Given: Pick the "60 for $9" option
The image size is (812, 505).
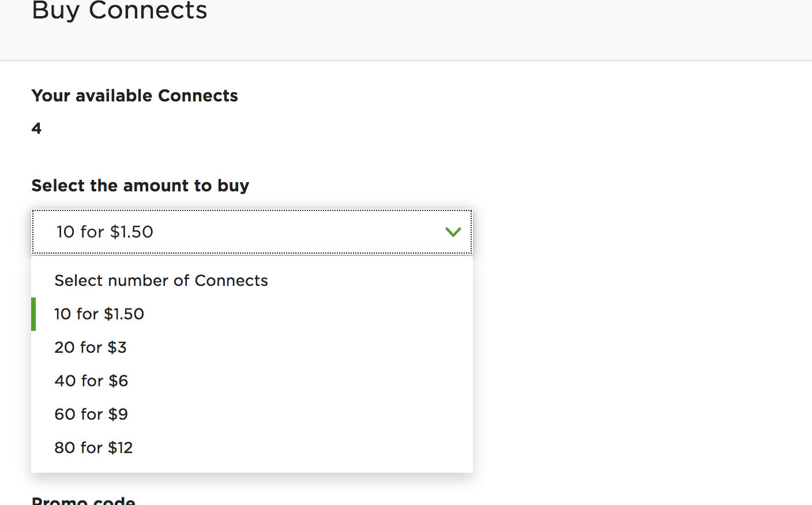Looking at the screenshot, I should (x=91, y=414).
